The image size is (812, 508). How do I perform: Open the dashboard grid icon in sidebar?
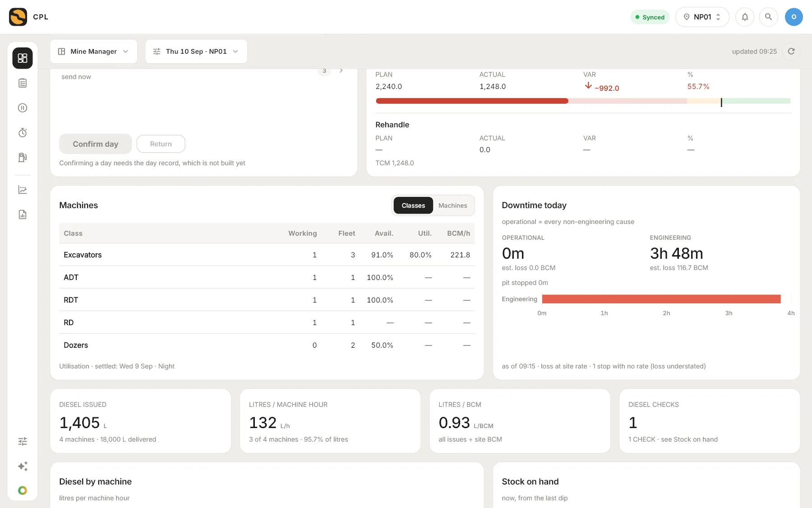(x=23, y=58)
